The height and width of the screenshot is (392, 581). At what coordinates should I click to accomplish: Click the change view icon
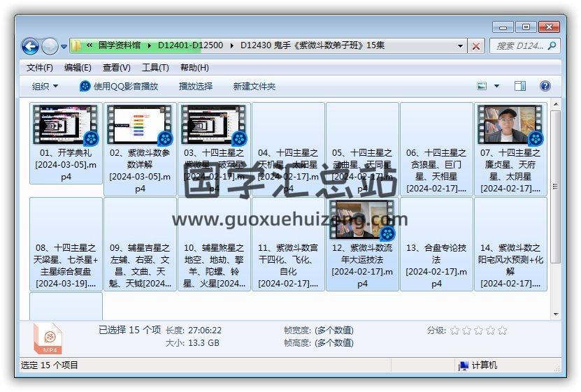click(482, 86)
